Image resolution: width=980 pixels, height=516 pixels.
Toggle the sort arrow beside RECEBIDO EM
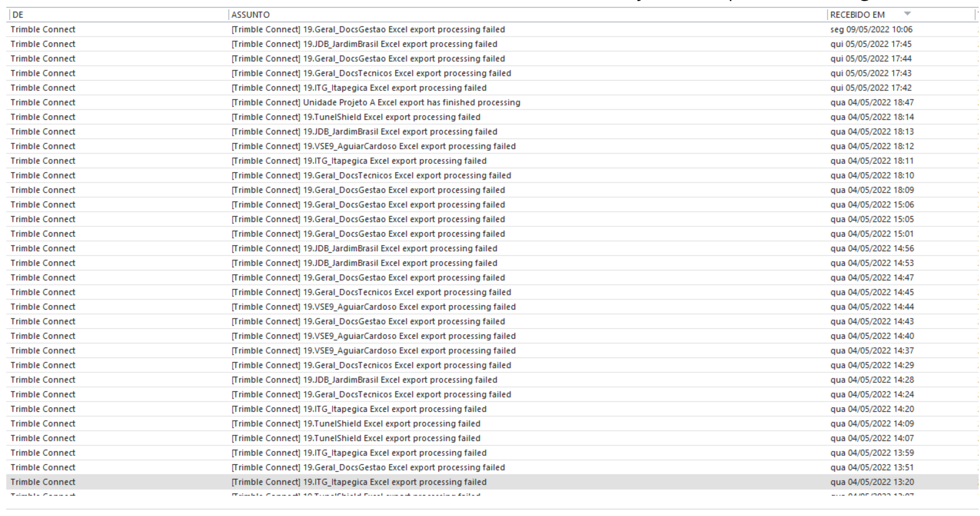907,14
